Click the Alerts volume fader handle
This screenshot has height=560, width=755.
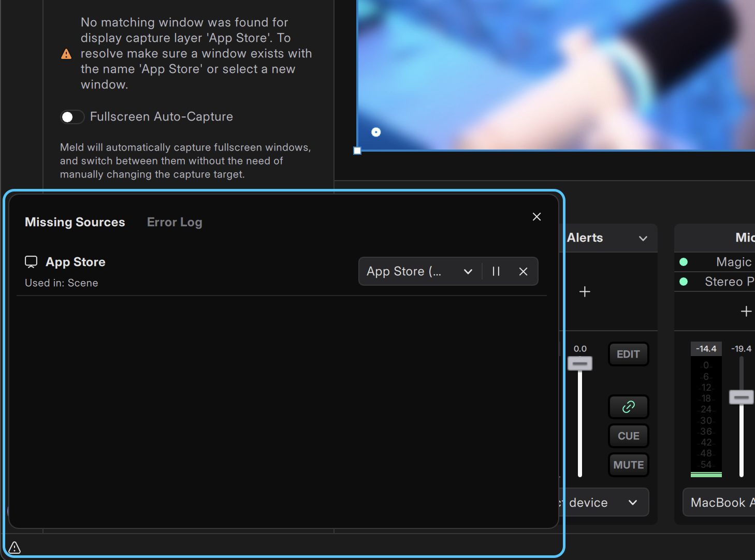pyautogui.click(x=580, y=363)
